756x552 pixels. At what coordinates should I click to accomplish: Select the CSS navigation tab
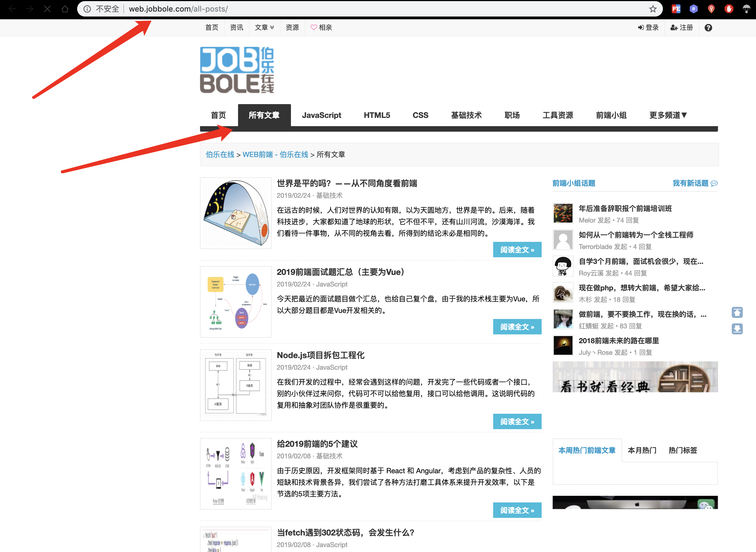[x=420, y=115]
